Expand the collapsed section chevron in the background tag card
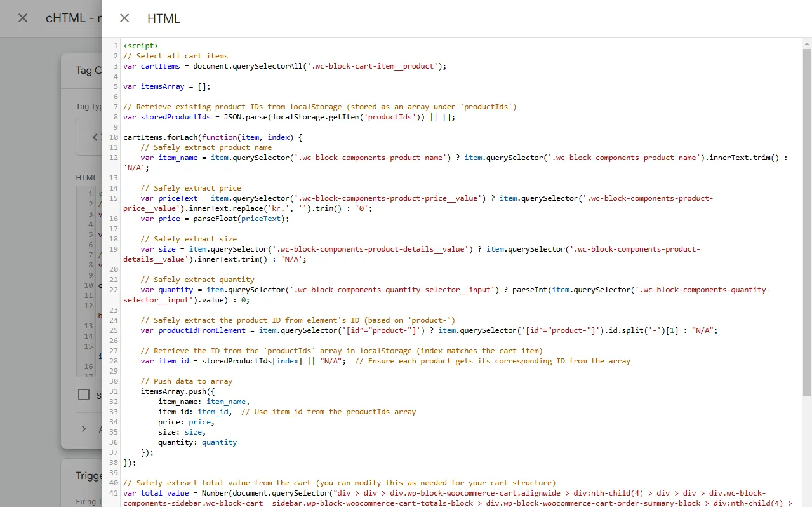The height and width of the screenshot is (507, 812). [84, 429]
